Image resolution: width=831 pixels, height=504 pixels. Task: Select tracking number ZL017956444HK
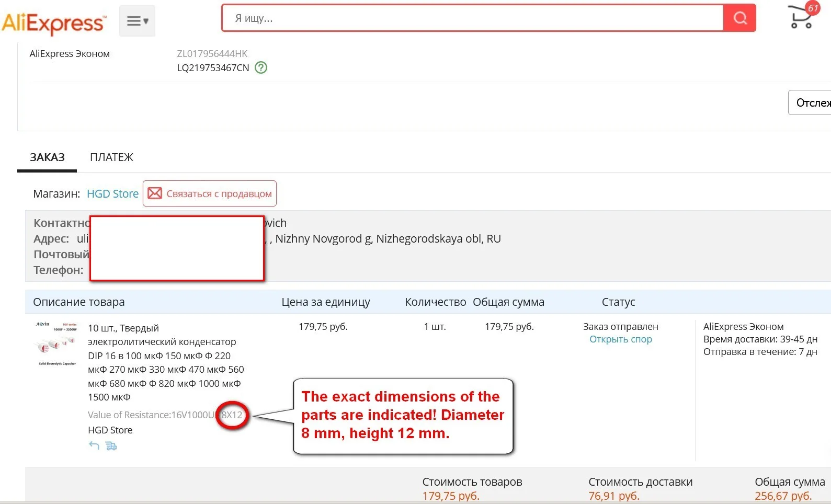[x=212, y=54]
